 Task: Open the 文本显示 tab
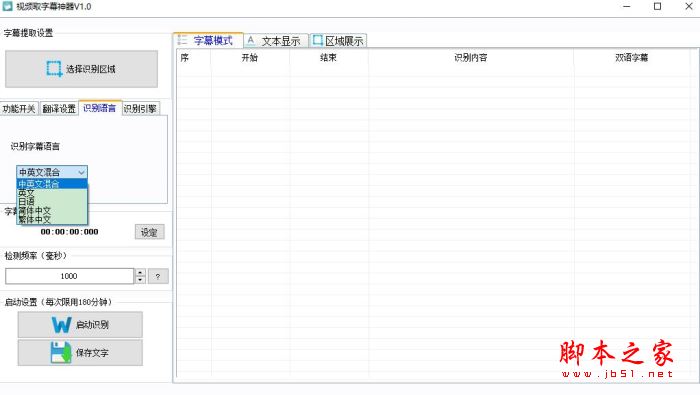click(276, 41)
